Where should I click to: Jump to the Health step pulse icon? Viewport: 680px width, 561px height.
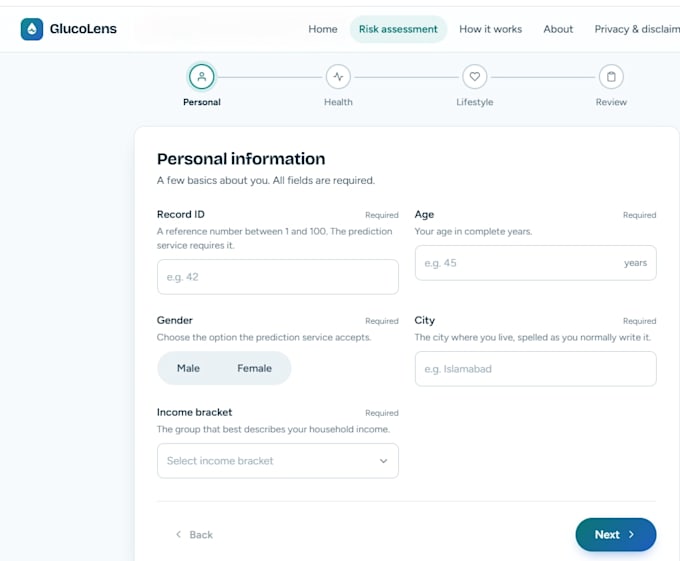pos(338,77)
